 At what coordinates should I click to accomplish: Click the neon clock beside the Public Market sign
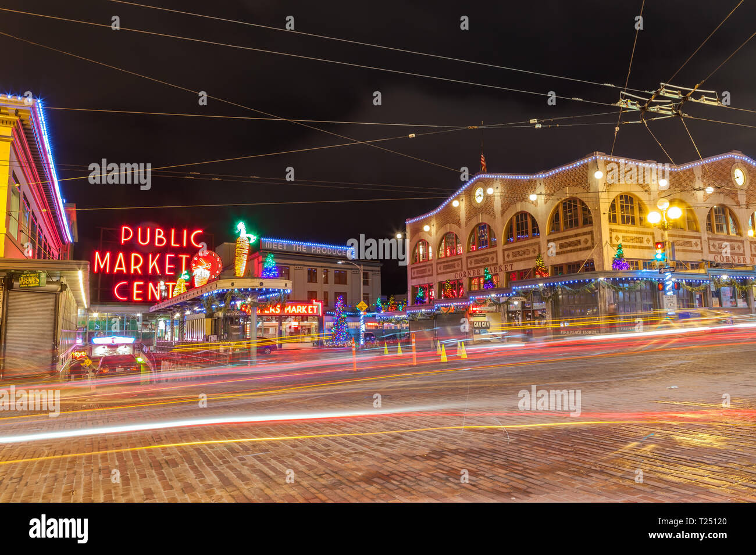tap(206, 265)
